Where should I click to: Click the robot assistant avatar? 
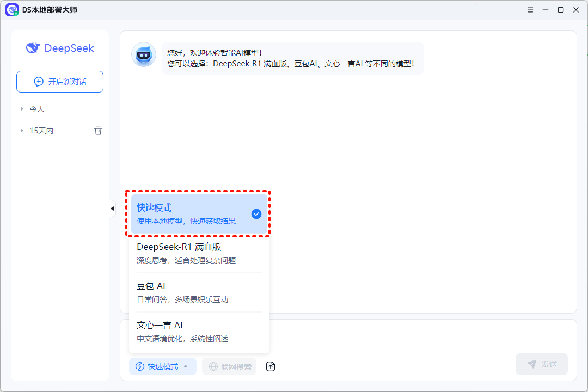point(144,55)
